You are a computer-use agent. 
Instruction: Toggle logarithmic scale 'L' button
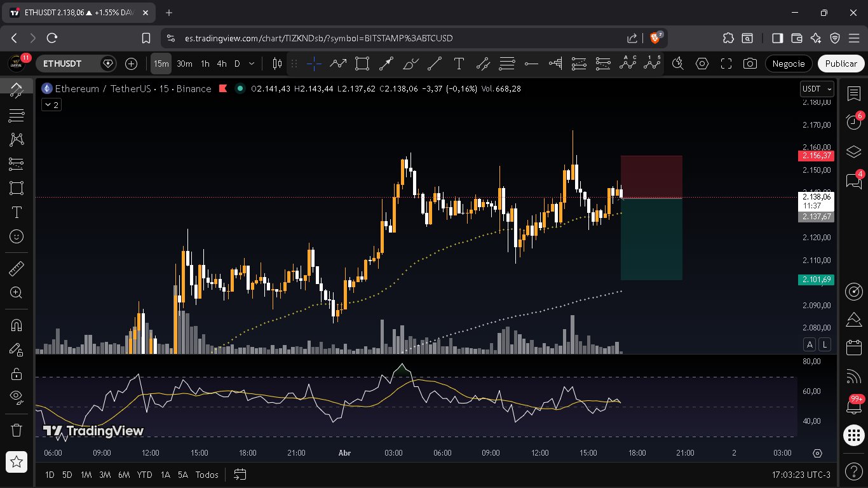825,344
